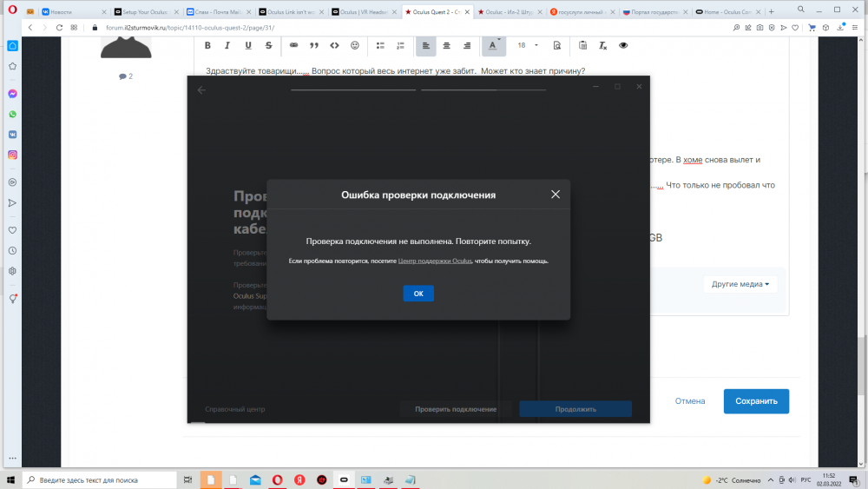Switch to the Новости VK tab
Viewport: 868px width, 489px height.
click(74, 11)
